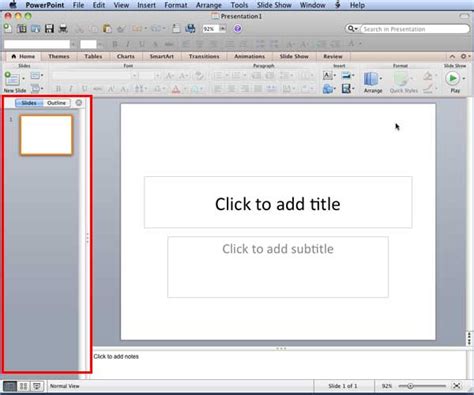Save the presentation with floppy disk icon
474x395 pixels.
tap(49, 29)
